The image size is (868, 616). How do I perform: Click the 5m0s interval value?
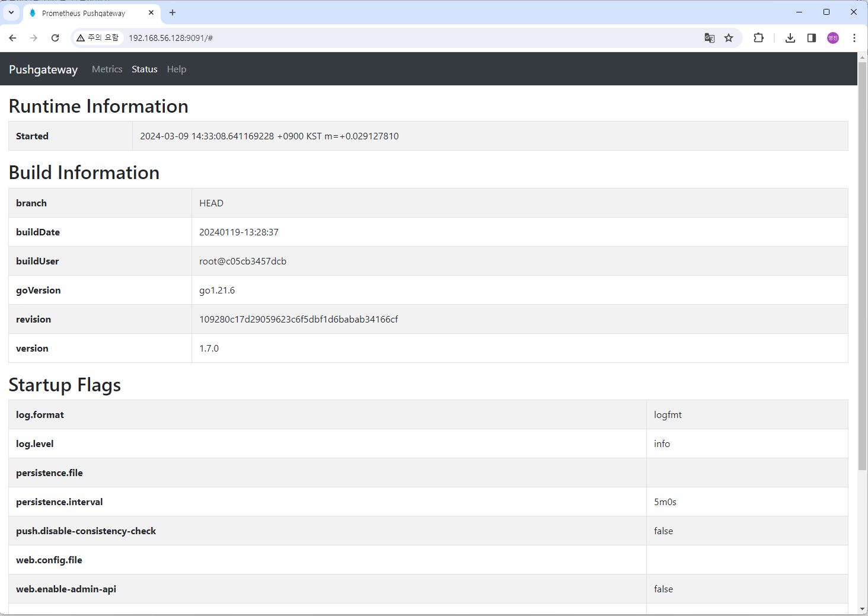coord(665,502)
